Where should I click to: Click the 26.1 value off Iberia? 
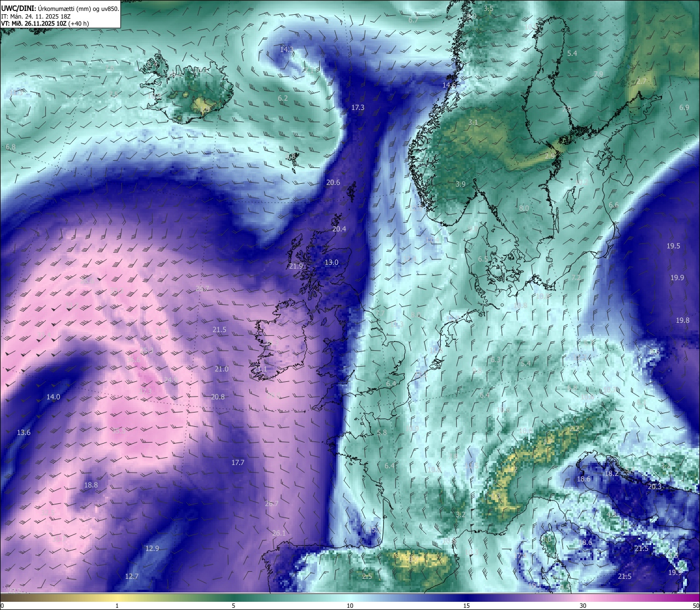[279, 533]
